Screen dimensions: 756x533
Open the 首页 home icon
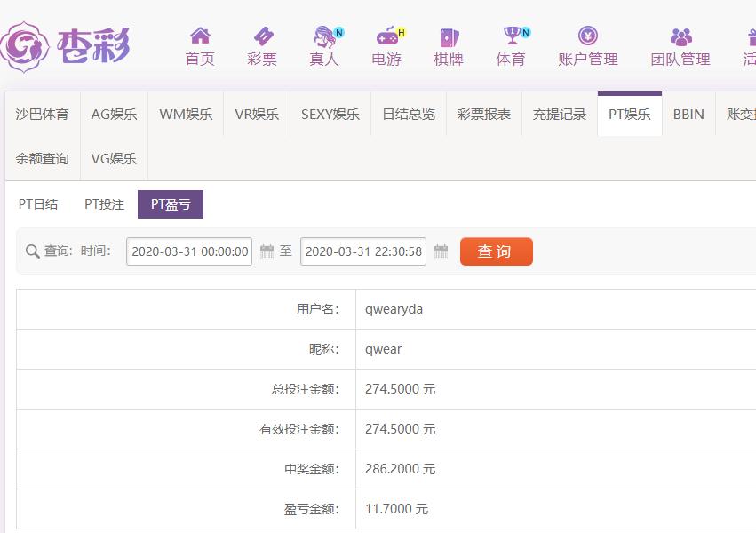click(200, 36)
